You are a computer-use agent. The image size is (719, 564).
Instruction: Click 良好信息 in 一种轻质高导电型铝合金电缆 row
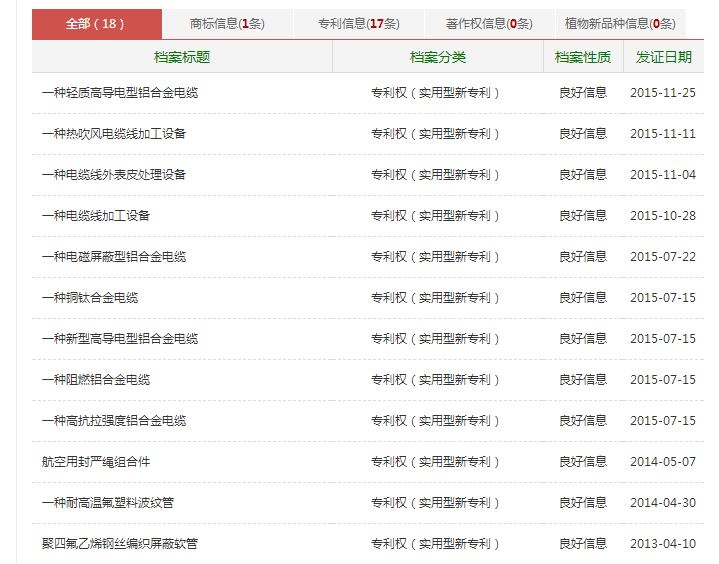(583, 93)
